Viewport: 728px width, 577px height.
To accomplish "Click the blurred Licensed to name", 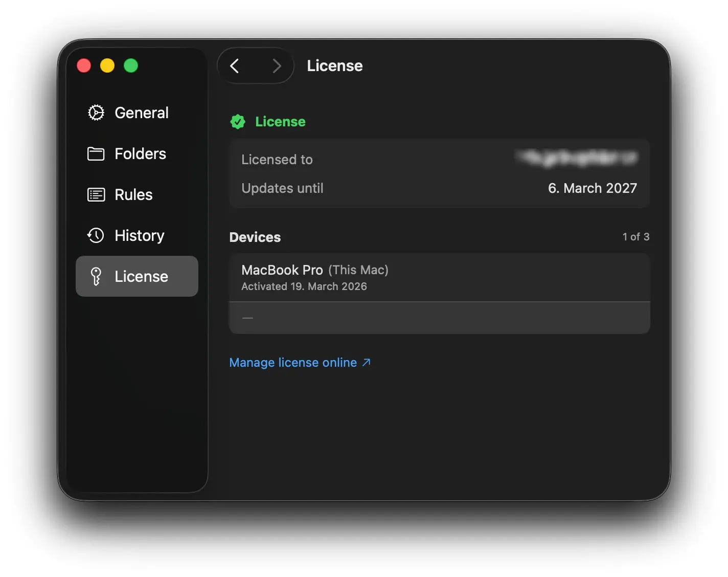I will tap(577, 159).
